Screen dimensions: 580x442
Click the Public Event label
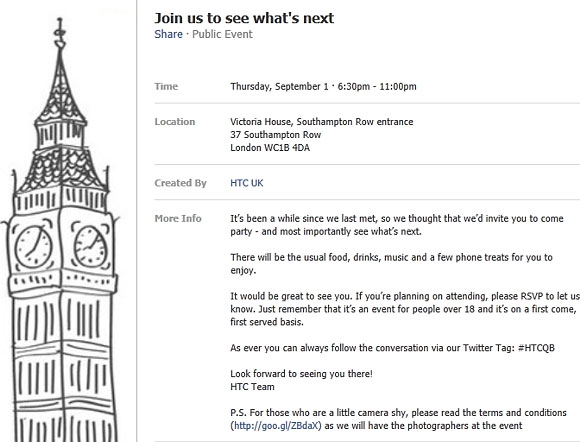coord(222,34)
